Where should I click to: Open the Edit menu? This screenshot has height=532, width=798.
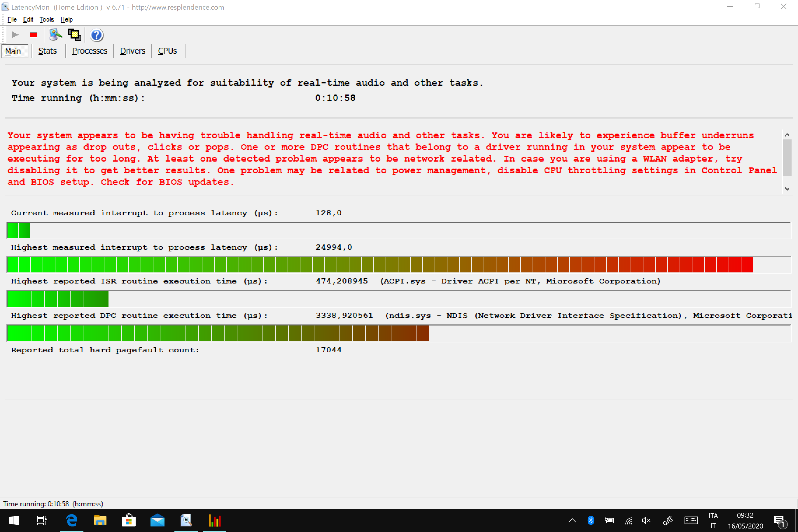click(x=28, y=19)
